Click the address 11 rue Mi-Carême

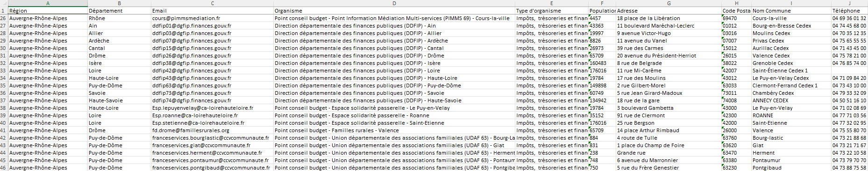click(x=669, y=71)
